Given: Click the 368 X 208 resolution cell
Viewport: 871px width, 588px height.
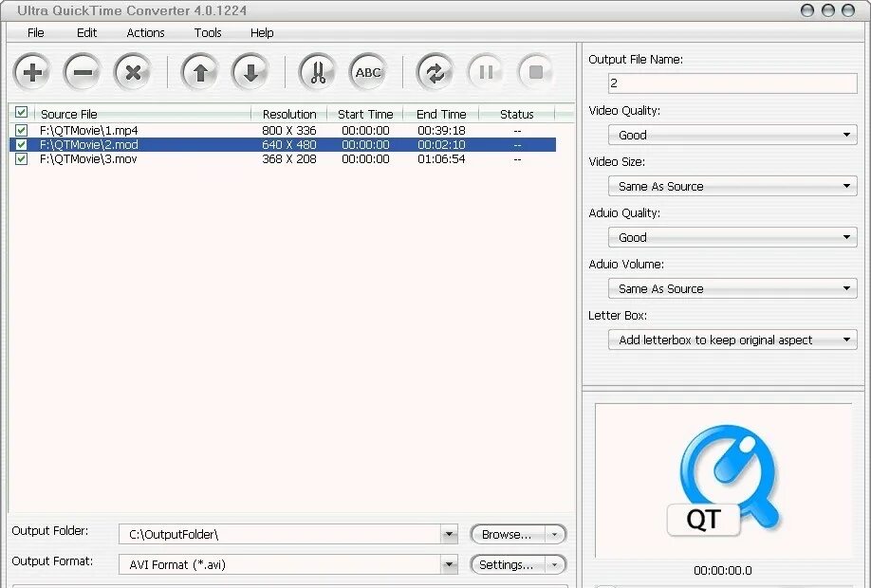Looking at the screenshot, I should point(288,158).
